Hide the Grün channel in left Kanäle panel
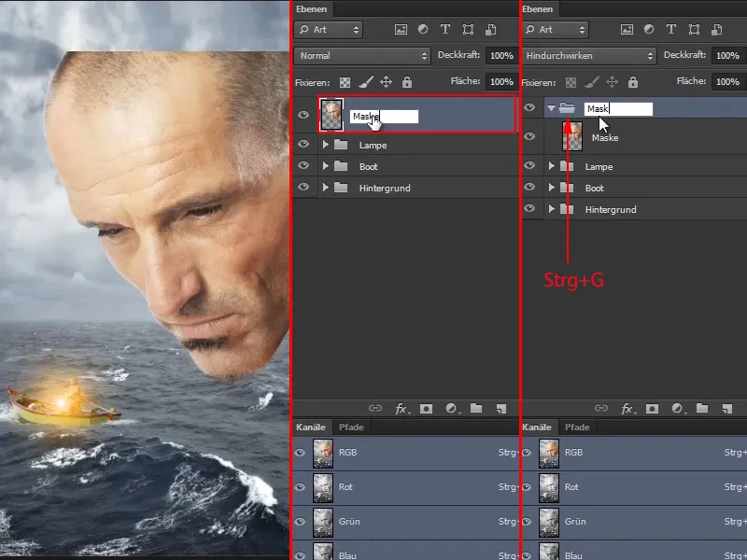The height and width of the screenshot is (560, 747). (300, 522)
